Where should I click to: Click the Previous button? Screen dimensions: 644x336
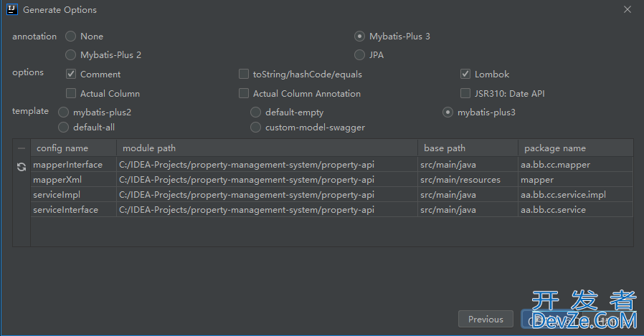tap(486, 319)
